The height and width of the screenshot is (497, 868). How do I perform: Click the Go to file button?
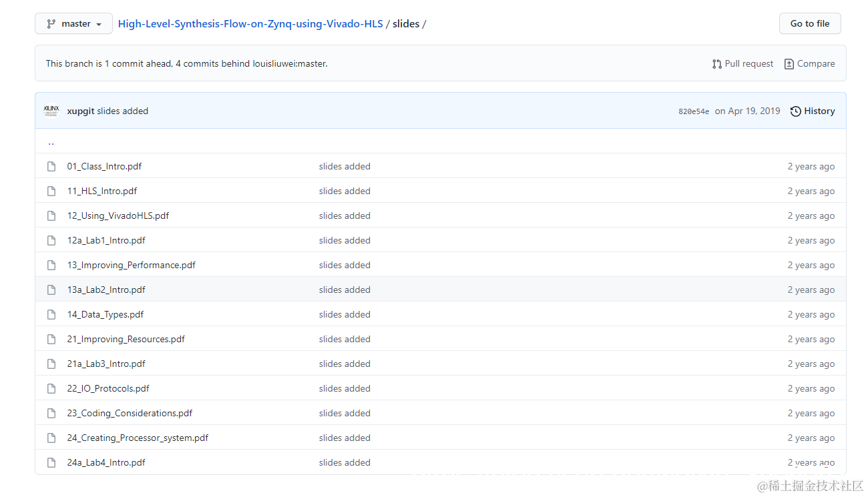pyautogui.click(x=810, y=23)
